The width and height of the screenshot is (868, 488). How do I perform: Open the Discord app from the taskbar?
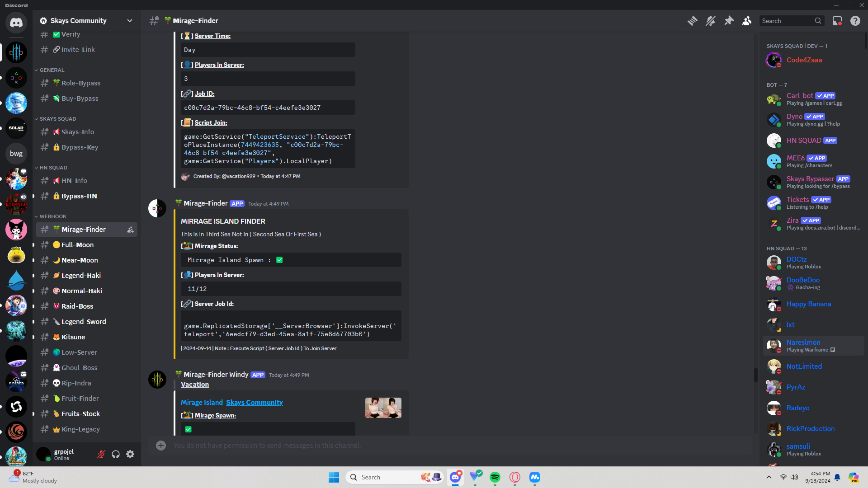(455, 477)
